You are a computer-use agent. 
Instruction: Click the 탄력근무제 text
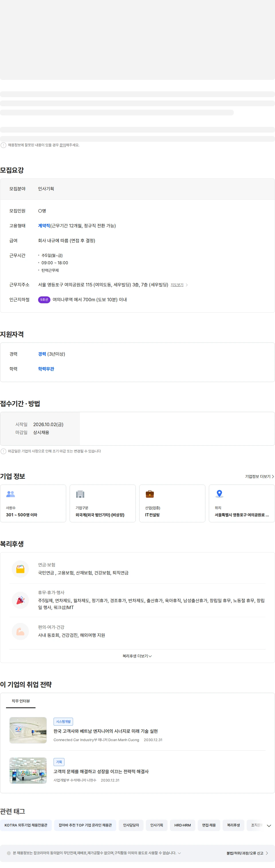tap(50, 270)
